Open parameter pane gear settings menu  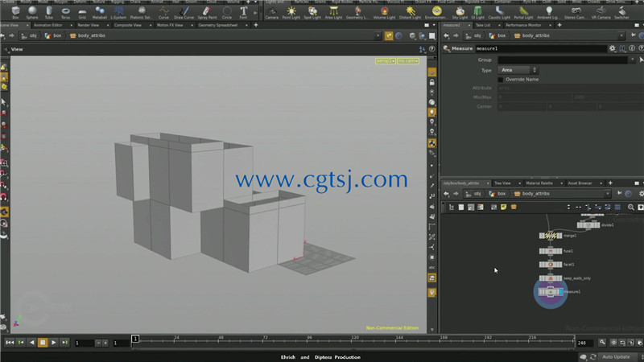point(613,48)
